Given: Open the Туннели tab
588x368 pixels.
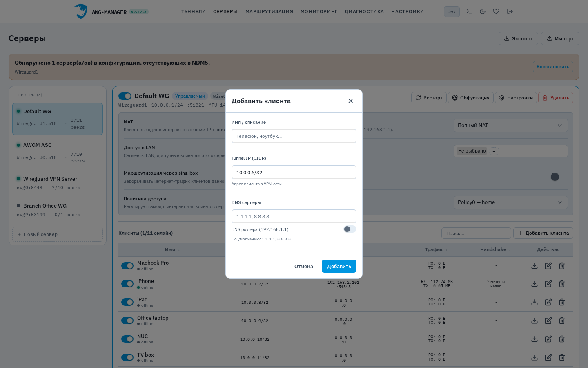Looking at the screenshot, I should [x=194, y=11].
